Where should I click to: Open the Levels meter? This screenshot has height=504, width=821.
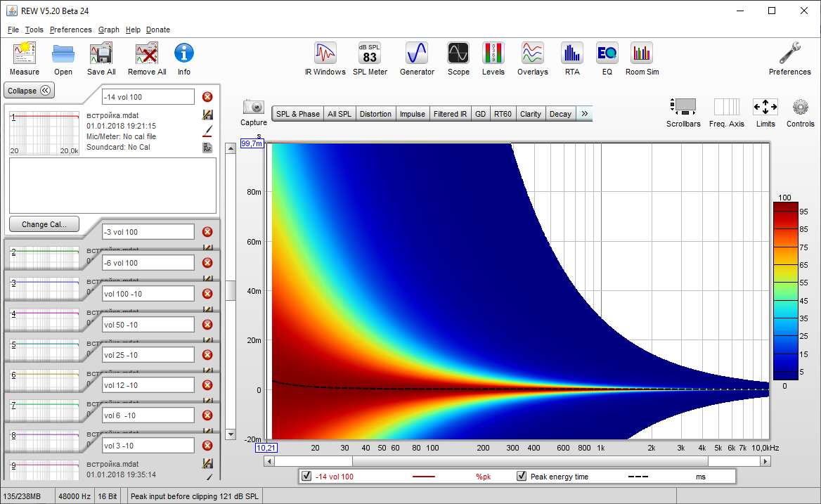(493, 58)
